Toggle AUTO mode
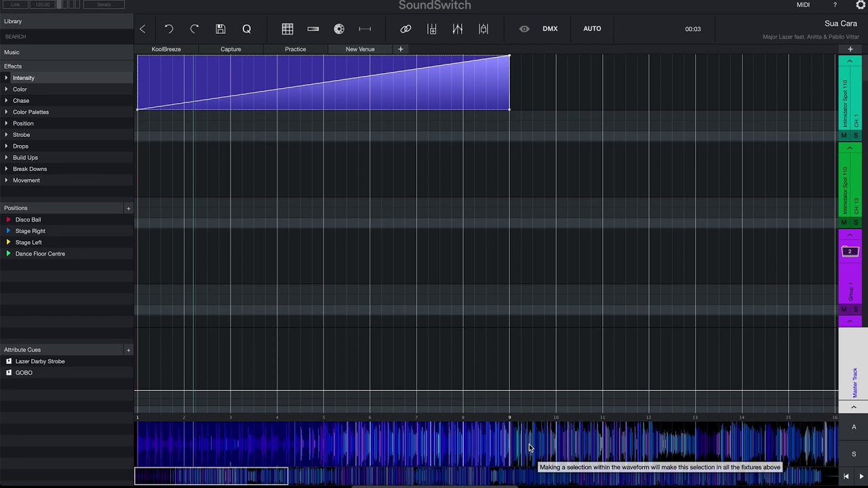This screenshot has width=868, height=488. coord(592,28)
